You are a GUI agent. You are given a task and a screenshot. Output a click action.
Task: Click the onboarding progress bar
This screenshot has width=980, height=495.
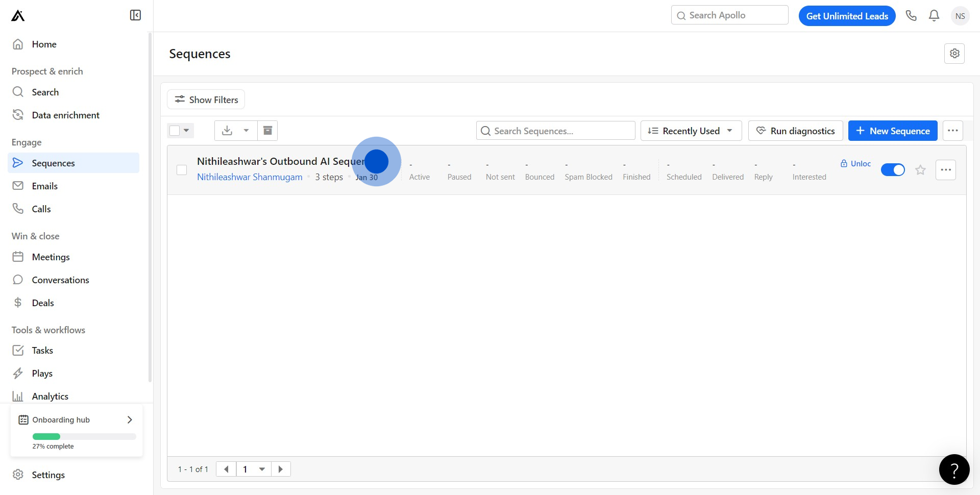pos(84,436)
